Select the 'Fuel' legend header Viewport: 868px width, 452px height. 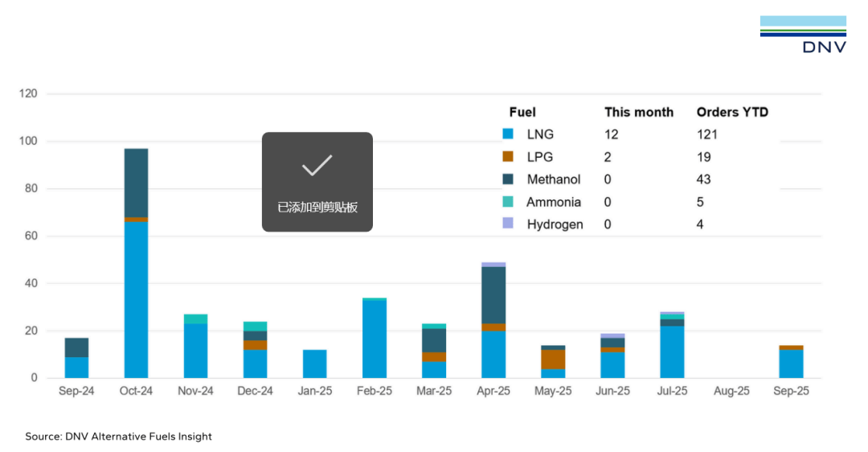coord(522,112)
